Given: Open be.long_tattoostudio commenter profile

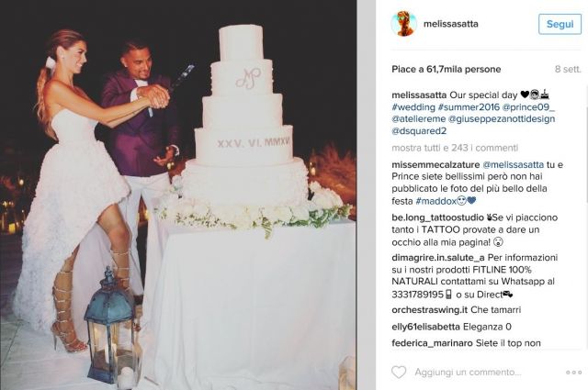Looking at the screenshot, I should coord(438,217).
